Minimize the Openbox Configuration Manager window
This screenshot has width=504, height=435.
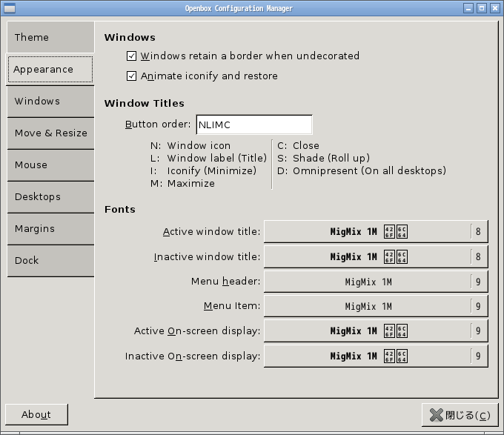click(x=468, y=8)
